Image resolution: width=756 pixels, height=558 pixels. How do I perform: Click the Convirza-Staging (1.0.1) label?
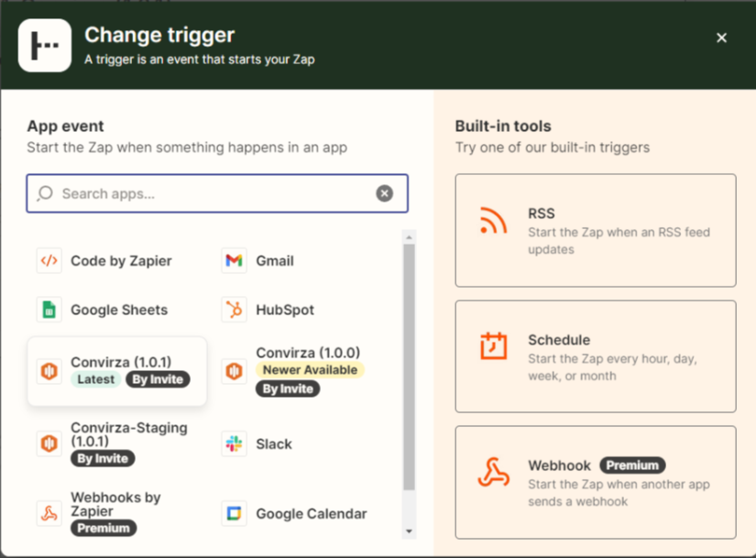128,434
